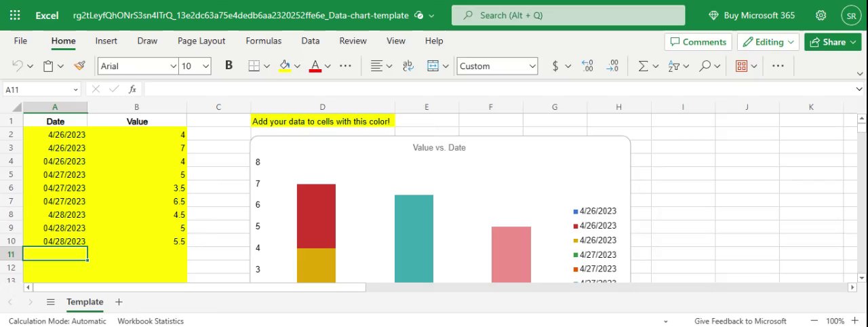Open the Arial font name dropdown
This screenshot has width=868, height=327.
pyautogui.click(x=173, y=66)
